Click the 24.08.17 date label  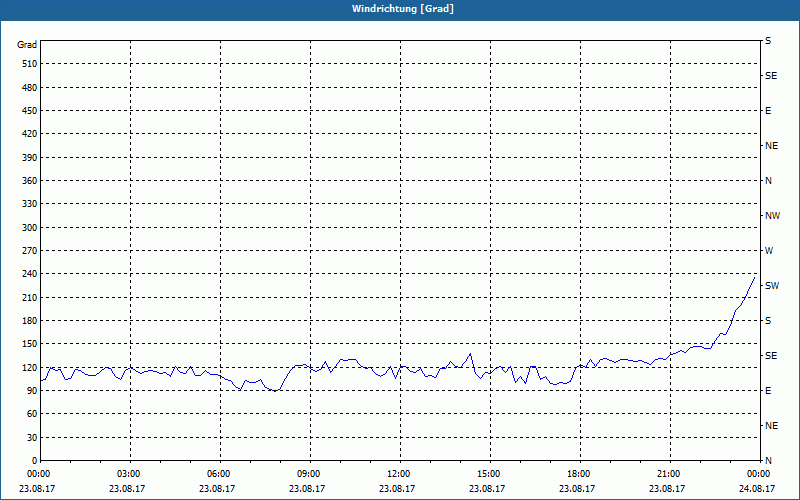pyautogui.click(x=757, y=488)
